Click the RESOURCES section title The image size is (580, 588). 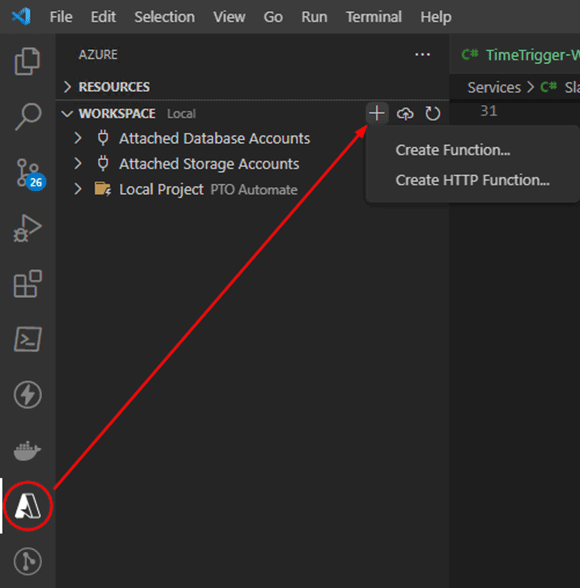click(114, 87)
